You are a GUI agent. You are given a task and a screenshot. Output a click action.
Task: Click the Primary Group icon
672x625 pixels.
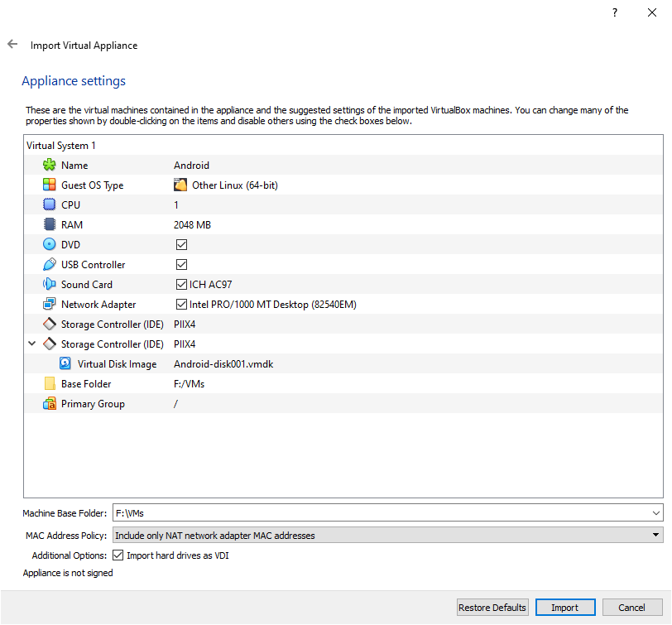[50, 403]
